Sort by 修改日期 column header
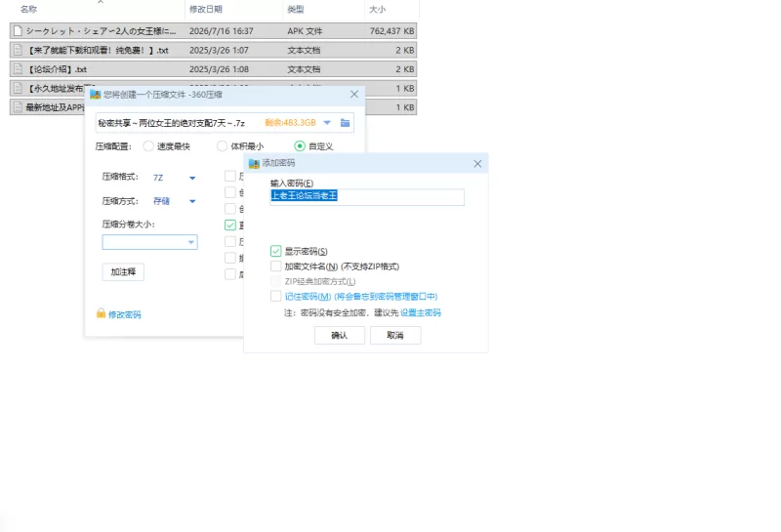Image resolution: width=781 pixels, height=532 pixels. tap(206, 9)
